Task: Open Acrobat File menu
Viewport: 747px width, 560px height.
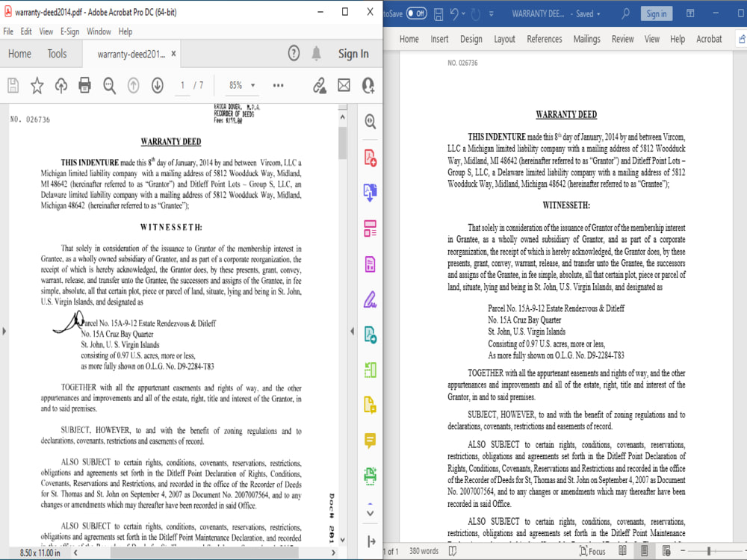Action: (x=8, y=31)
